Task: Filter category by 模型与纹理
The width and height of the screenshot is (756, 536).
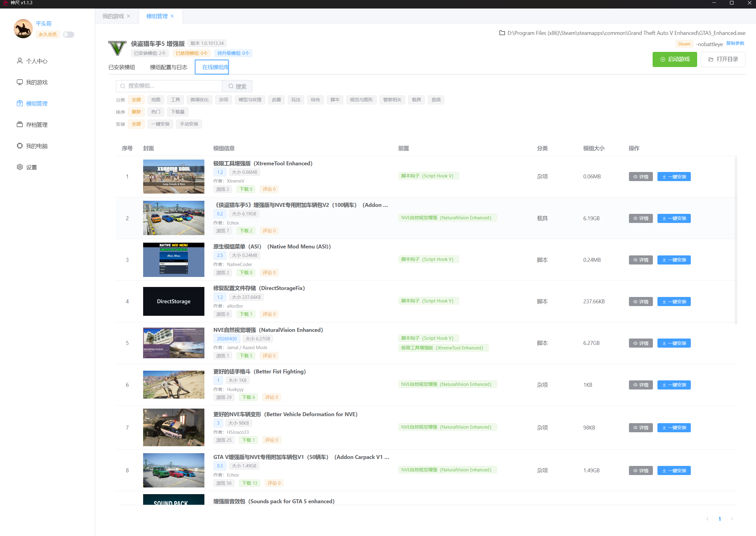Action: point(250,100)
